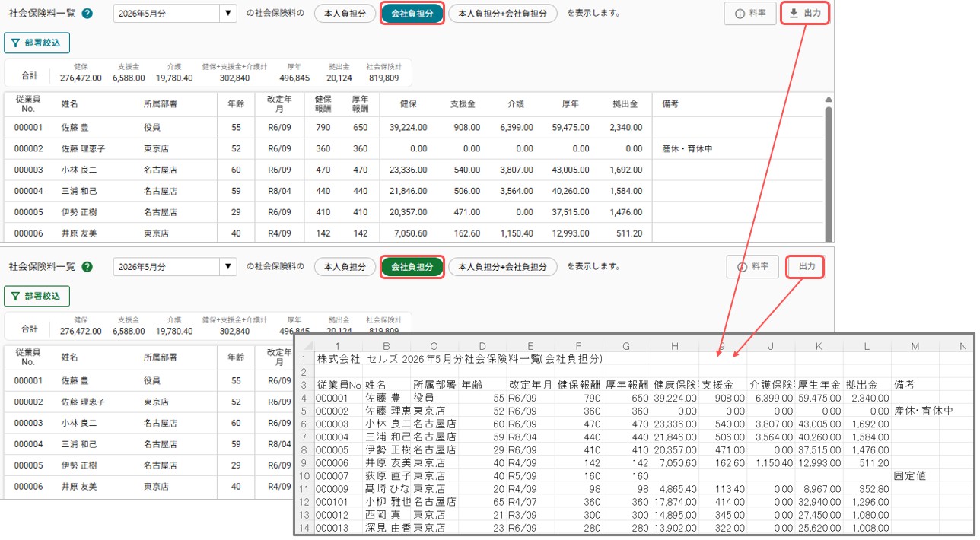Viewport: 980px width, 540px height.
Task: Click 4,865.40 cell in the spreadsheet
Action: pyautogui.click(x=675, y=488)
